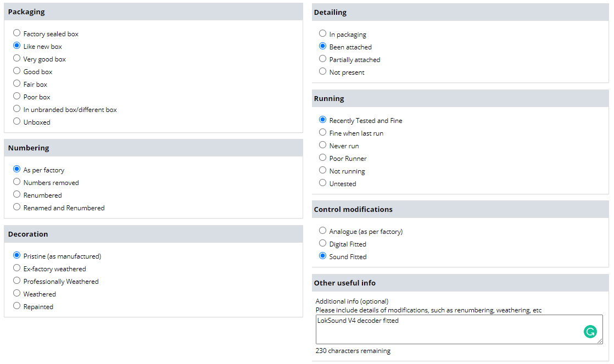Viewport: 614px width, 364px height.
Task: Select Digital Fitted control modification
Action: tap(323, 244)
